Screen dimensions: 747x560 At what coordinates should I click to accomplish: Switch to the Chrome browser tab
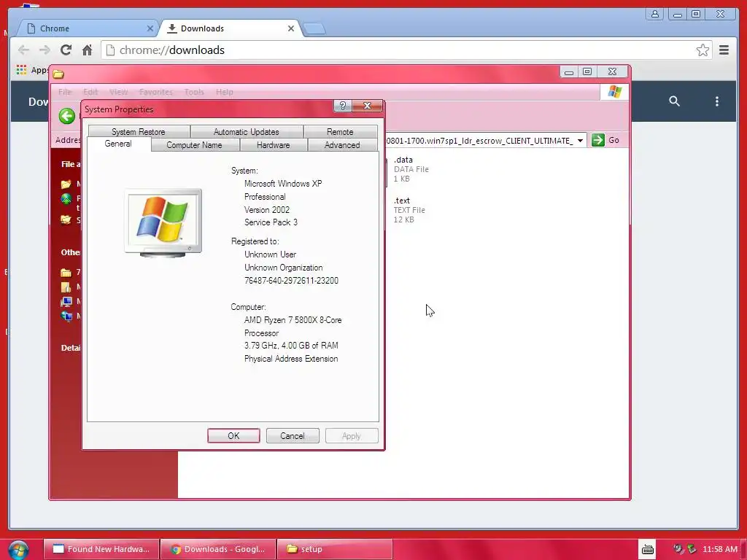click(88, 28)
